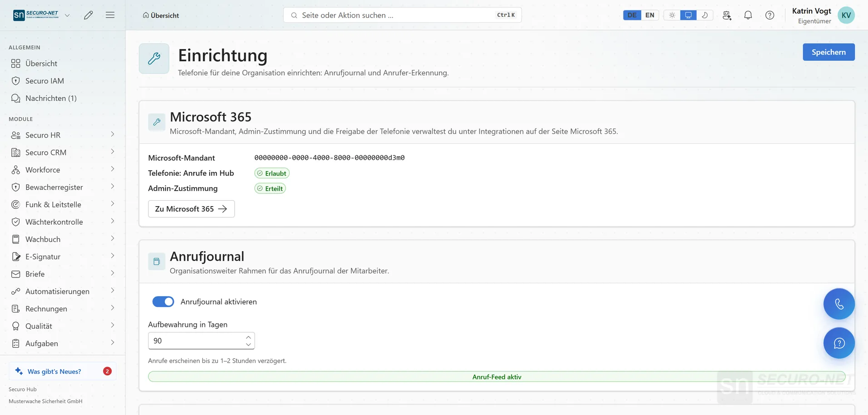Expand E-Signatur submenu chevron
The width and height of the screenshot is (868, 415).
(x=112, y=256)
